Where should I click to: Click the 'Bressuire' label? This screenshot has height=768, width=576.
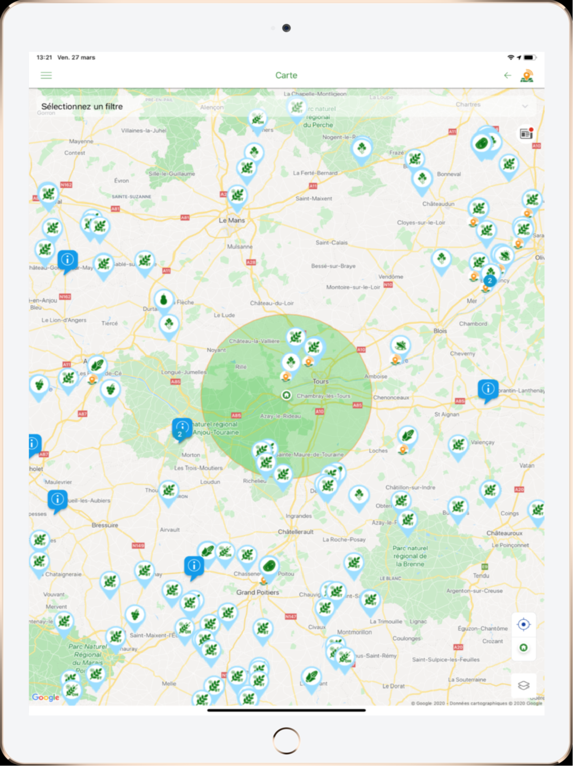point(105,526)
